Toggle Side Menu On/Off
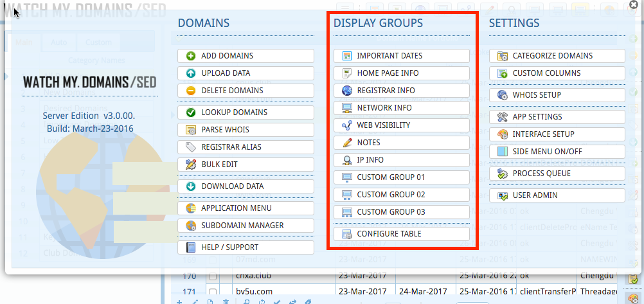 click(557, 152)
